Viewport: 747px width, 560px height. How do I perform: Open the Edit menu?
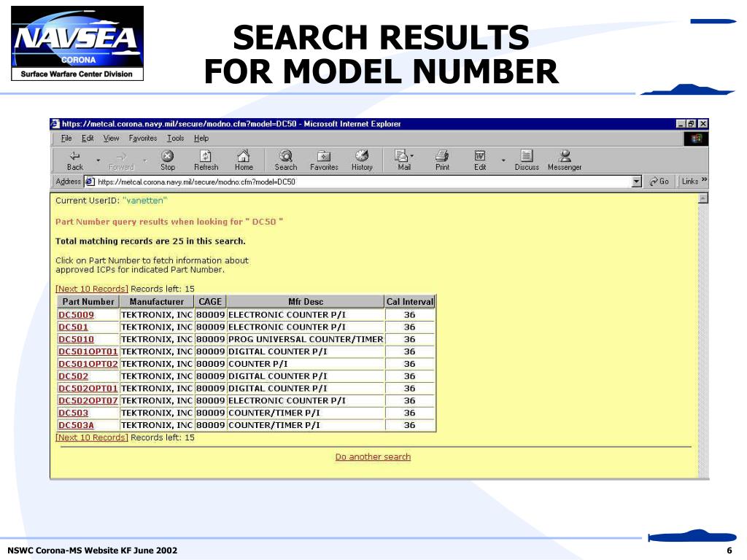(x=88, y=138)
